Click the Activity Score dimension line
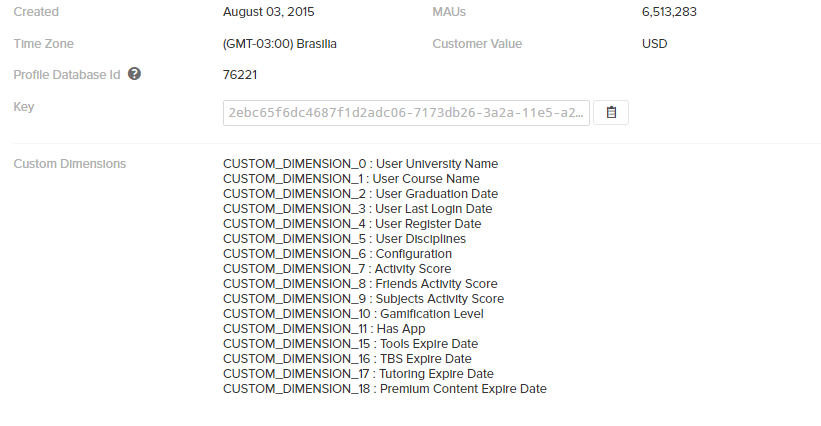 (x=337, y=269)
